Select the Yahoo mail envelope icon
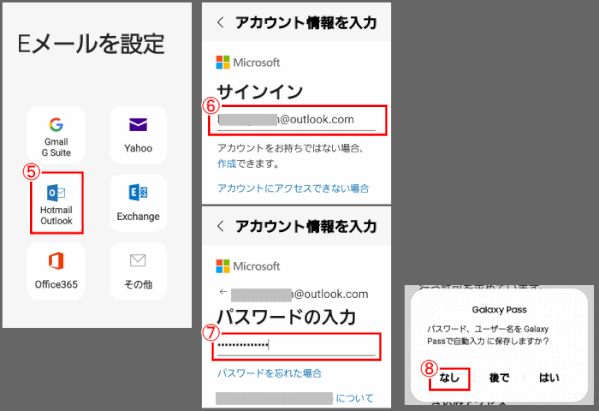Image resolution: width=599 pixels, height=411 pixels. (x=138, y=125)
